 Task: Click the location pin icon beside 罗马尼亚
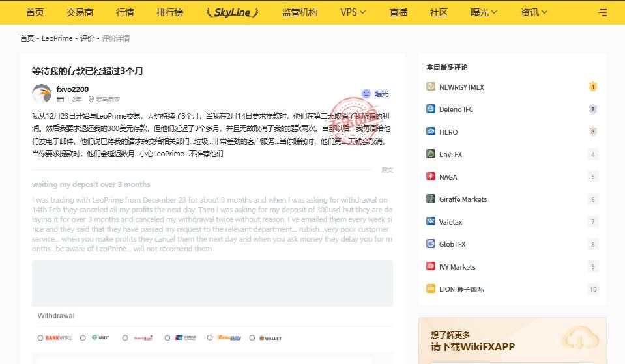point(91,99)
